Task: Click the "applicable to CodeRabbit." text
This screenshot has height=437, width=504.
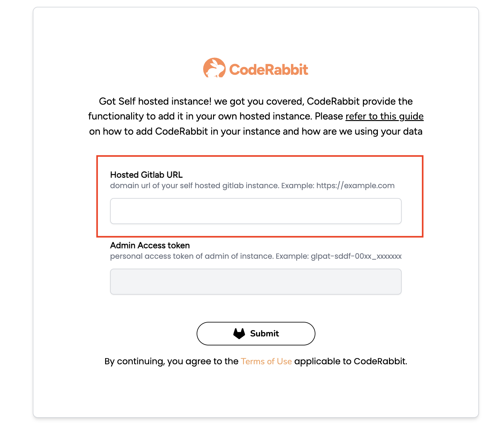Action: (350, 361)
